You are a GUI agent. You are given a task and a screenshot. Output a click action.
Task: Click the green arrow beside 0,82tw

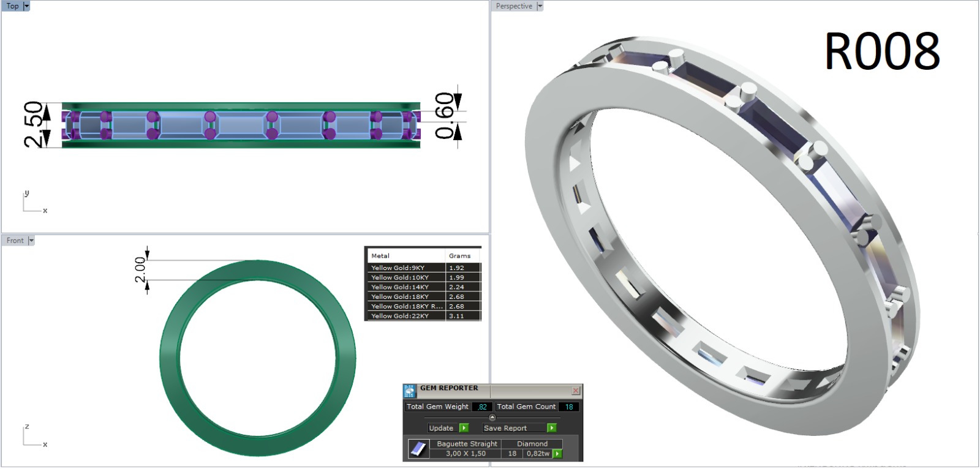[x=557, y=454]
